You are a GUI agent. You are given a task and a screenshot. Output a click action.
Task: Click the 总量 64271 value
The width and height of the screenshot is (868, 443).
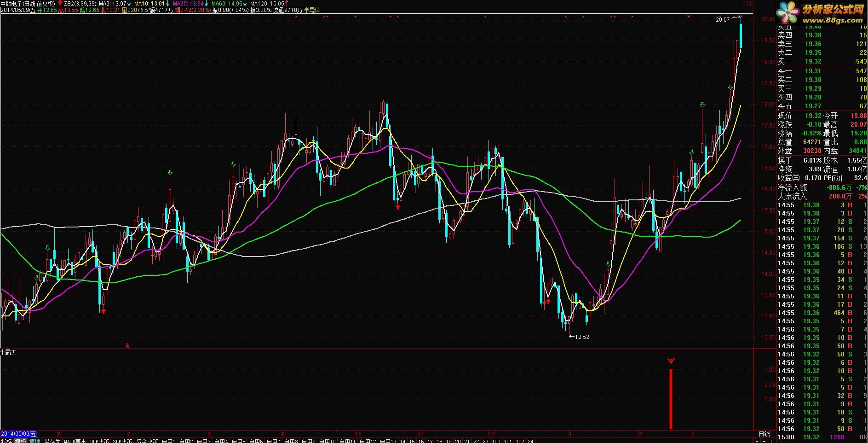tap(811, 142)
